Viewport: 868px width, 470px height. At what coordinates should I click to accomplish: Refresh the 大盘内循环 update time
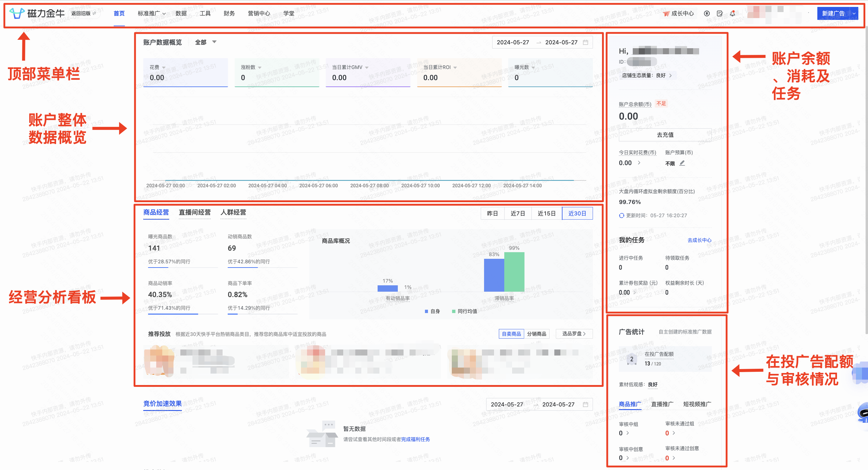coord(621,215)
